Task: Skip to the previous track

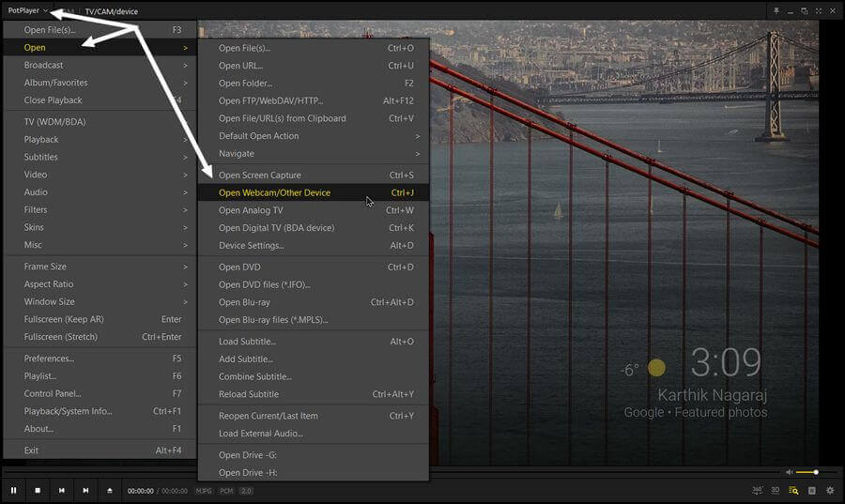Action: tap(62, 490)
